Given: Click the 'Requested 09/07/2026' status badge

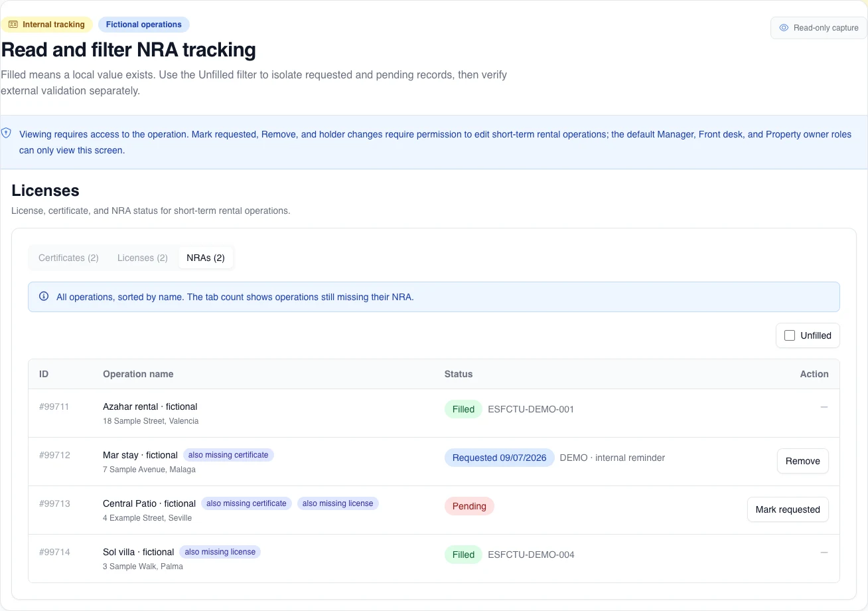Looking at the screenshot, I should [x=500, y=458].
